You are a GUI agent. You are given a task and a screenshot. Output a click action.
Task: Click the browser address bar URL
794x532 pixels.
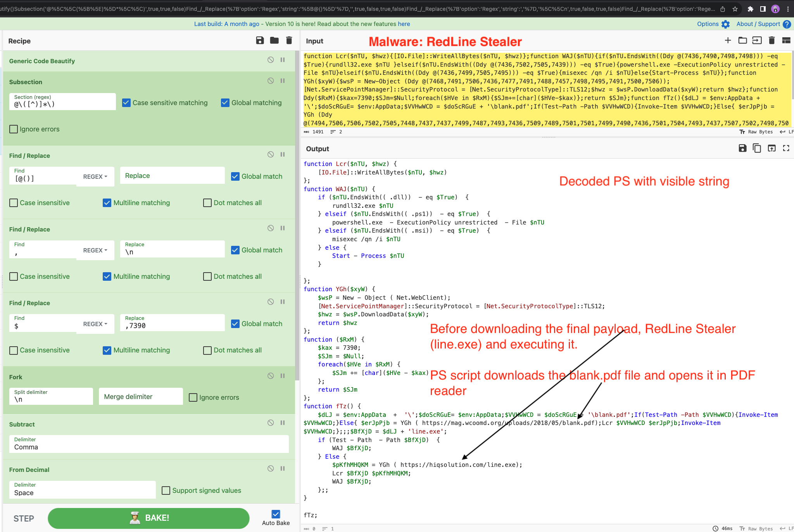pyautogui.click(x=357, y=9)
